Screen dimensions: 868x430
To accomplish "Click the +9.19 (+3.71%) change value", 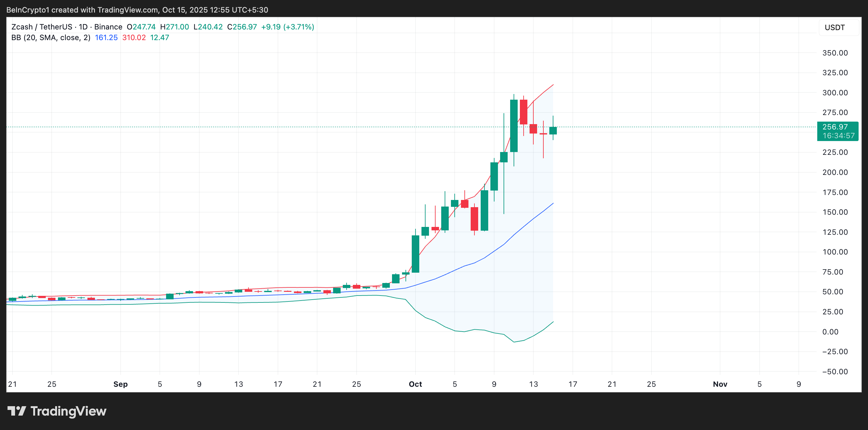I will pyautogui.click(x=287, y=27).
